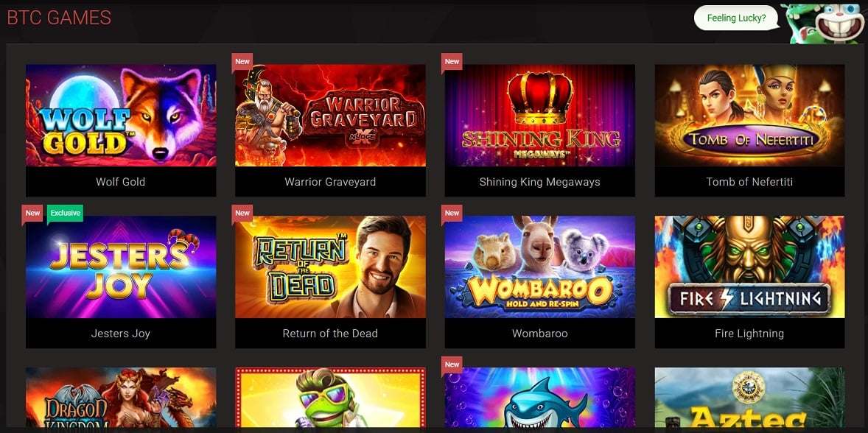Select the Fire Lightning title text
868x433 pixels.
pos(749,334)
